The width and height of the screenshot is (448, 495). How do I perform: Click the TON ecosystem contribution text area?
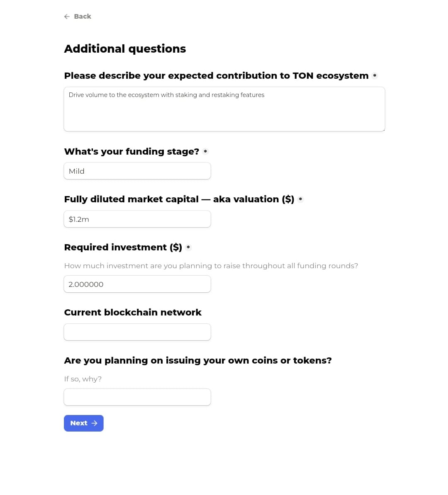pos(224,109)
